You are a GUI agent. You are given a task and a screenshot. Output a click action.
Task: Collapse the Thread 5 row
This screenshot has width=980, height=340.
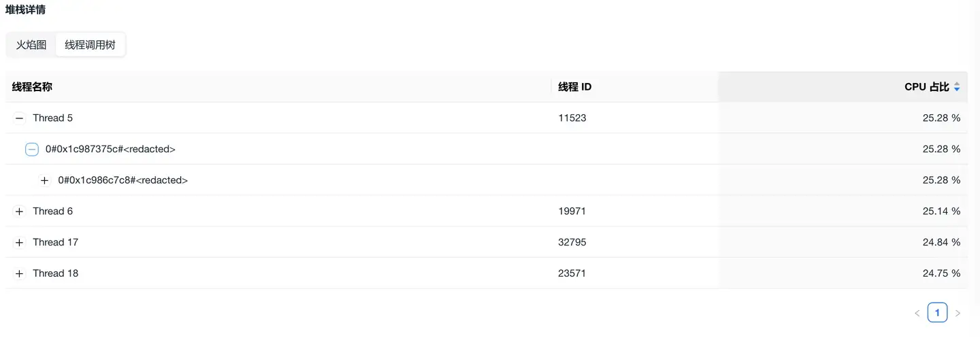[19, 118]
